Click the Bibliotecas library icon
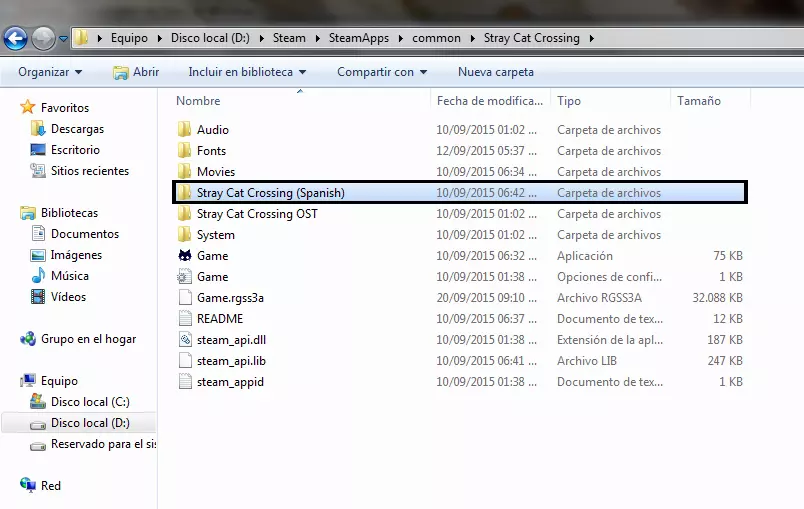This screenshot has width=804, height=509. [28, 212]
